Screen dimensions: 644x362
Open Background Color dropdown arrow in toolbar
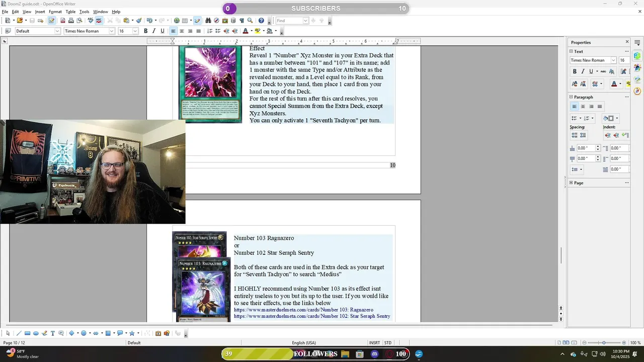coord(276,31)
